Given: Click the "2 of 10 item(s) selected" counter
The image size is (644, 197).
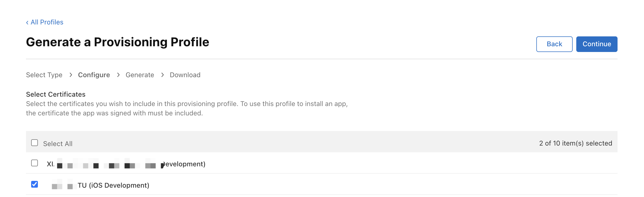Looking at the screenshot, I should click(x=576, y=143).
